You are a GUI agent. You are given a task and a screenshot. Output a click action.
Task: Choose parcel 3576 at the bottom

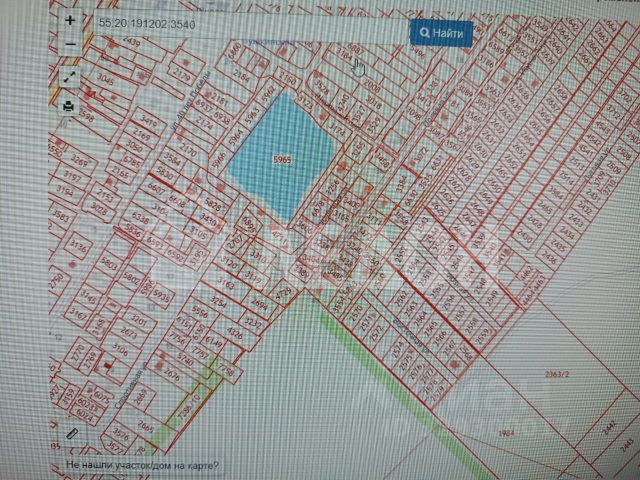point(121,434)
